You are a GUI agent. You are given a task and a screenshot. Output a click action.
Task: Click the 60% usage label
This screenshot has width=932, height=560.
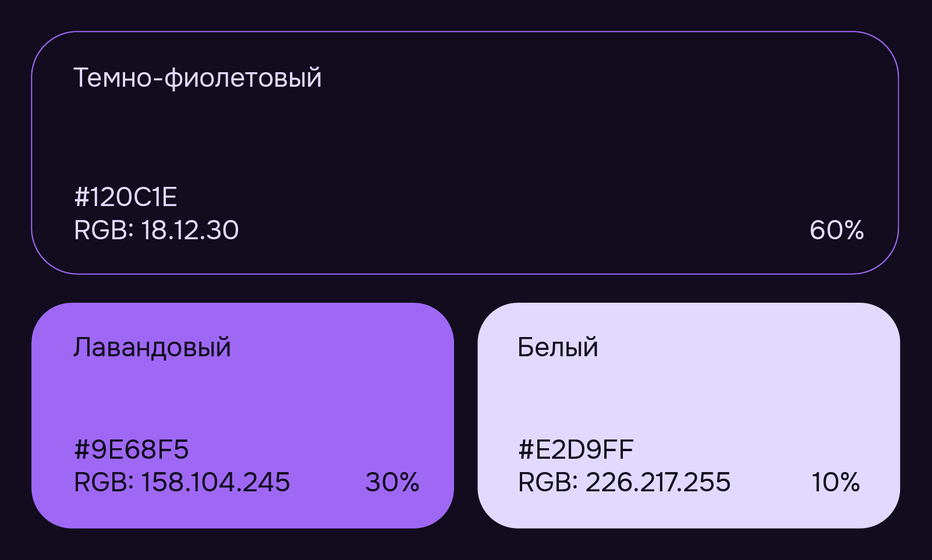pyautogui.click(x=837, y=231)
